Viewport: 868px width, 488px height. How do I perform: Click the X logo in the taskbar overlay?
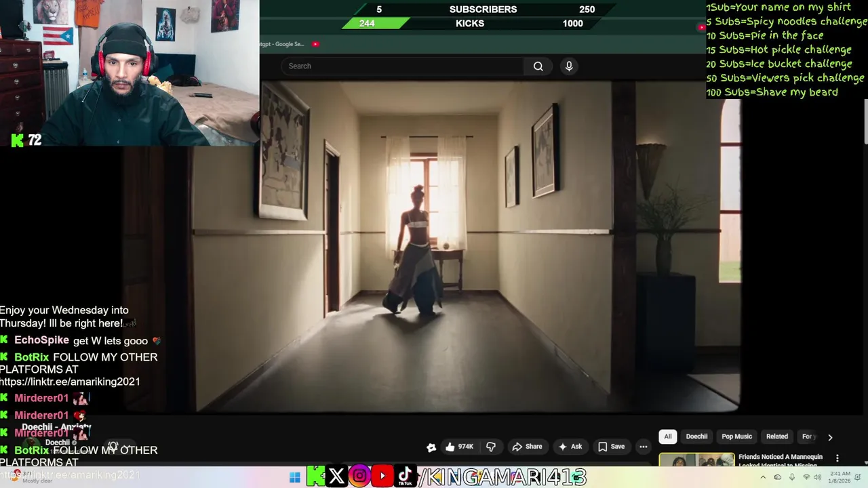[x=336, y=476]
